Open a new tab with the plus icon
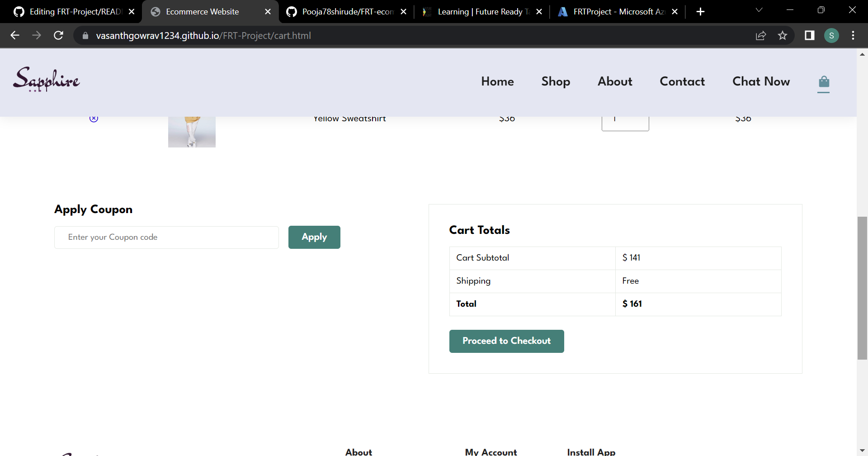The image size is (868, 456). pos(700,11)
